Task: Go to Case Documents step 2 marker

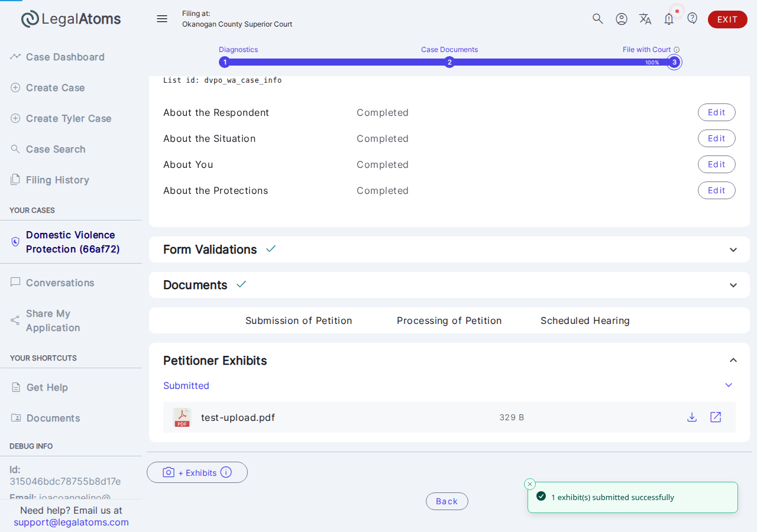Action: 449,62
